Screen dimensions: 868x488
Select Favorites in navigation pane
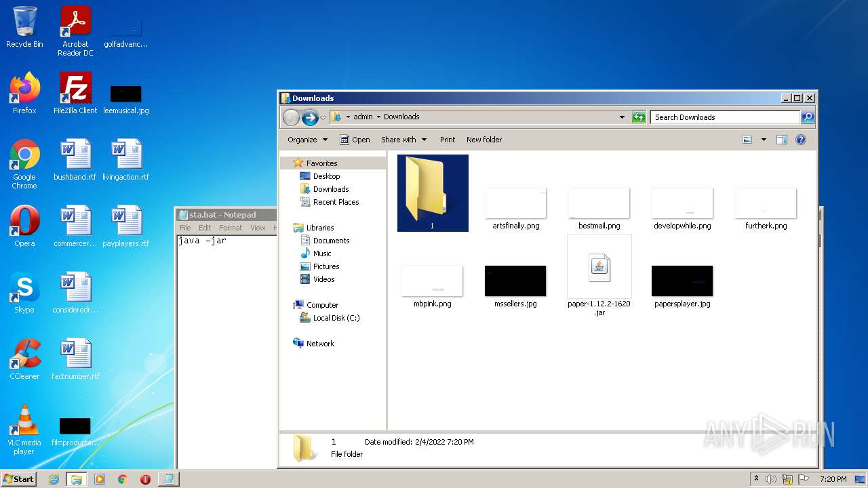[321, 163]
